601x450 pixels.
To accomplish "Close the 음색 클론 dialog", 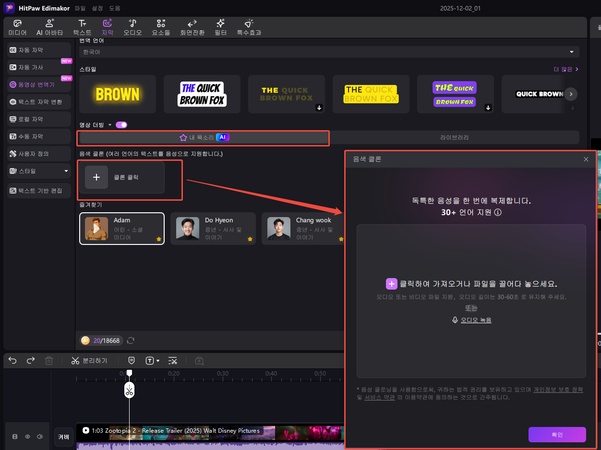I will 586,159.
